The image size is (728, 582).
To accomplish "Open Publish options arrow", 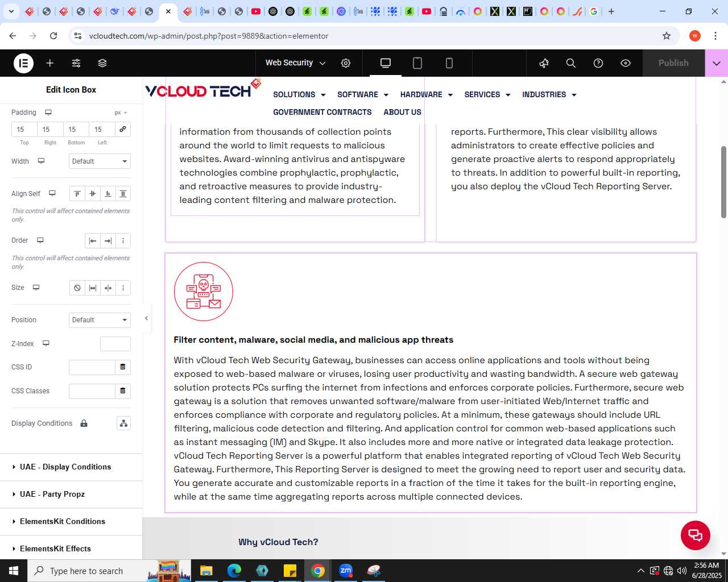I will tap(717, 63).
